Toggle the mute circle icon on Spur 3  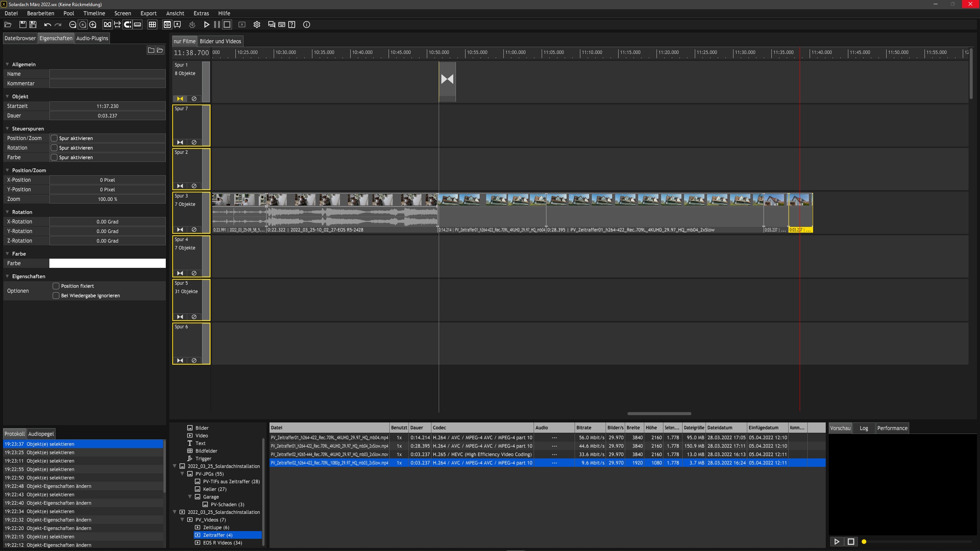tap(194, 230)
